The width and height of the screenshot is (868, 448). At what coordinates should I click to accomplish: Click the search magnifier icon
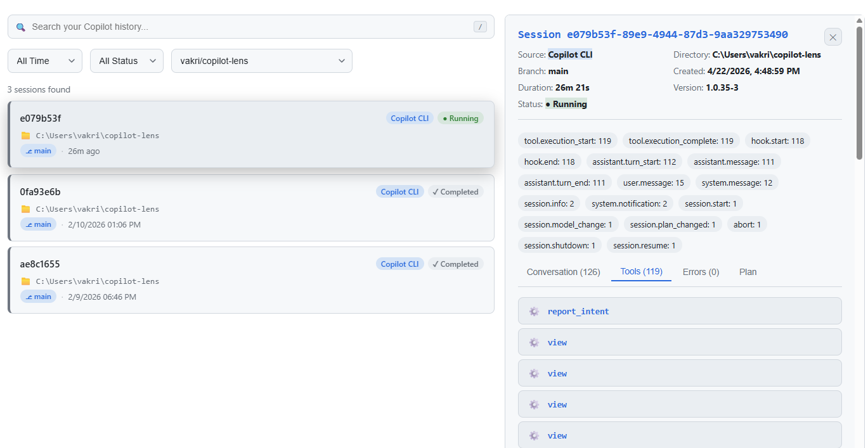pos(21,27)
